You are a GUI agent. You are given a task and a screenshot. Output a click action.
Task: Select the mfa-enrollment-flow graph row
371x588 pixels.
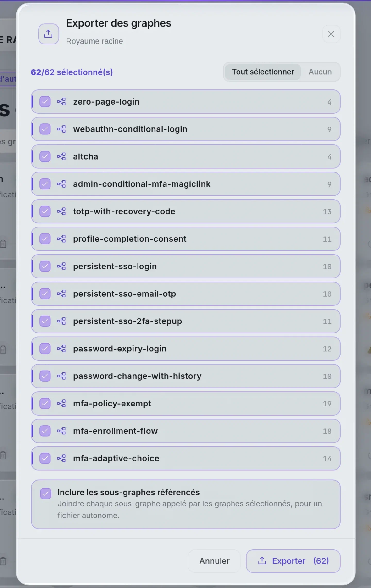[x=186, y=431]
